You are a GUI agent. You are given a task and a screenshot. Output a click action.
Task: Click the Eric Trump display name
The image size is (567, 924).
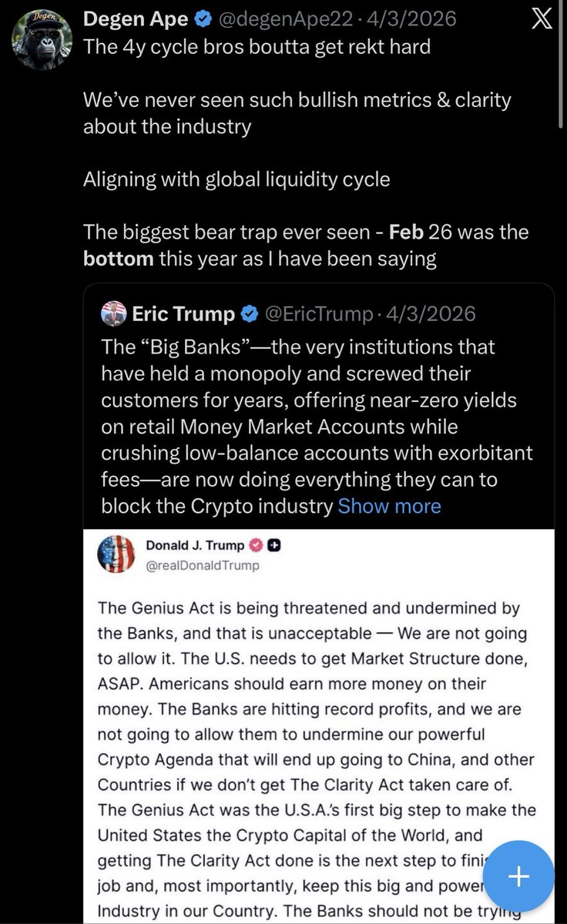coord(183,313)
